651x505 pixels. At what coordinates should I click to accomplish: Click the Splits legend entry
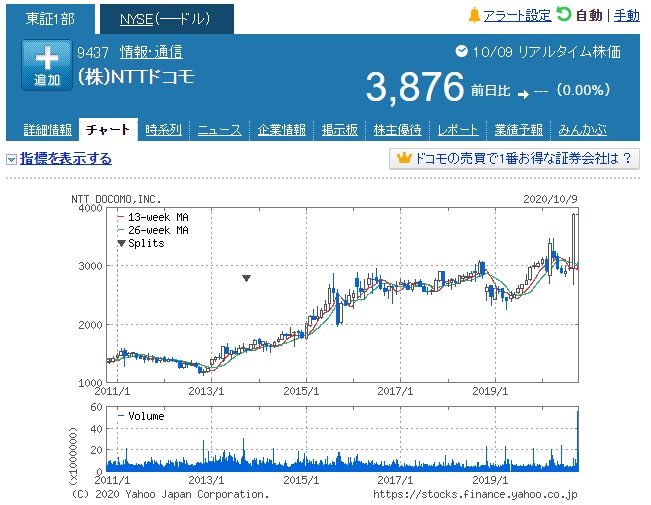[x=141, y=243]
